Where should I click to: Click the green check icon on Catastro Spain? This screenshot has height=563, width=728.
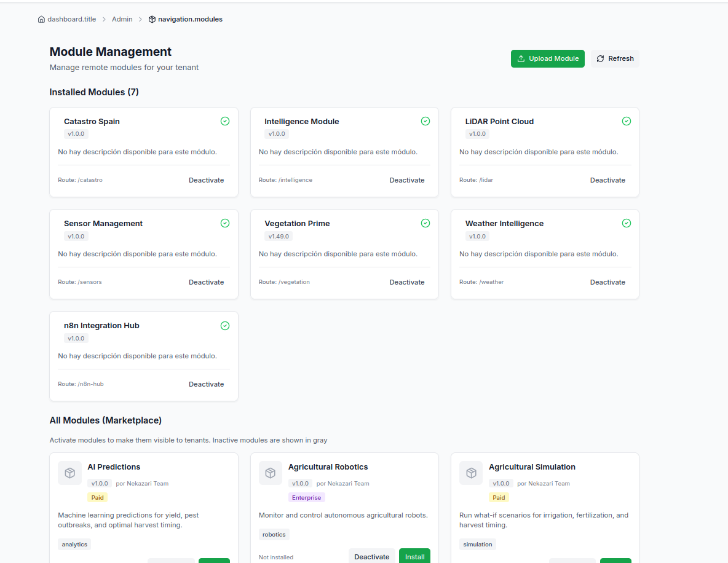pyautogui.click(x=225, y=121)
